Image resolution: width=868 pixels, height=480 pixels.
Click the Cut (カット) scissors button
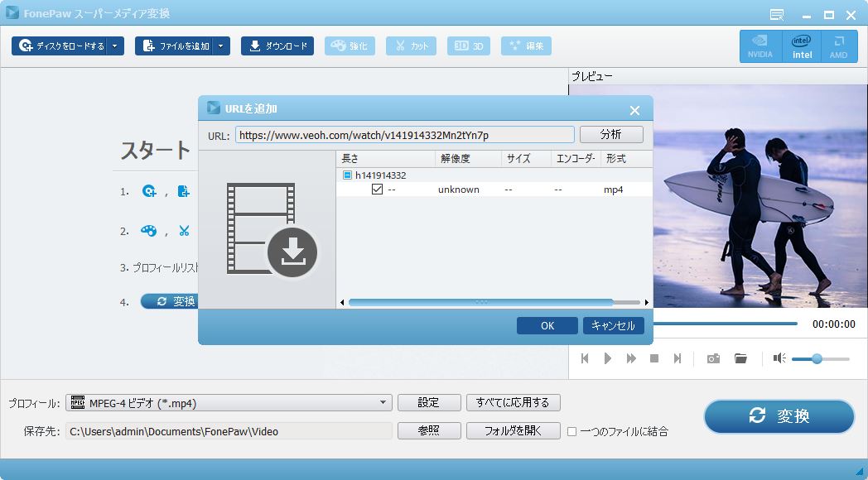click(411, 46)
